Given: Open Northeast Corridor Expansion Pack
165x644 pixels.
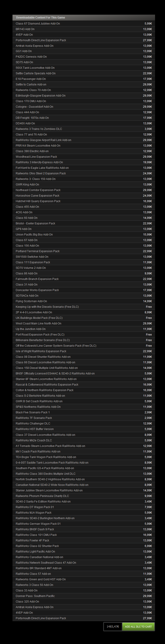Looking at the screenshot, I should (x=84, y=190).
